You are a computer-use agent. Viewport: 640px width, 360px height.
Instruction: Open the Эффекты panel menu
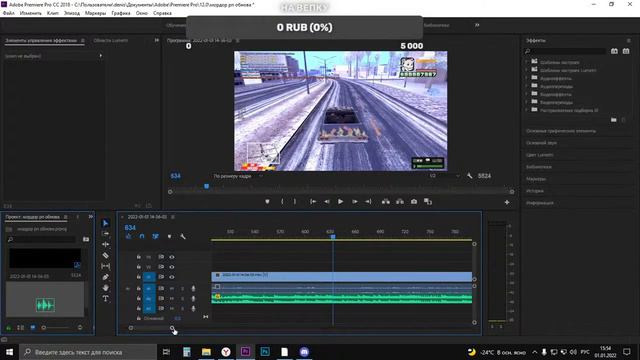(x=629, y=40)
